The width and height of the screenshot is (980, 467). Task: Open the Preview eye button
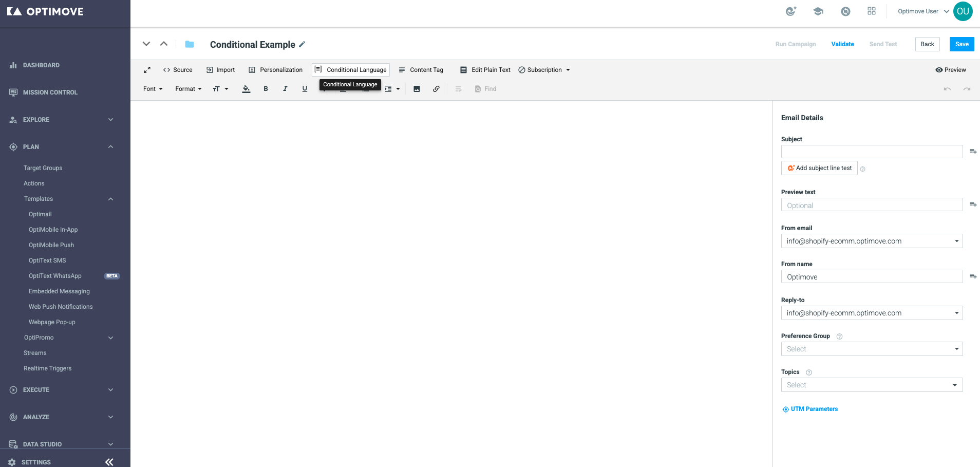coord(951,70)
